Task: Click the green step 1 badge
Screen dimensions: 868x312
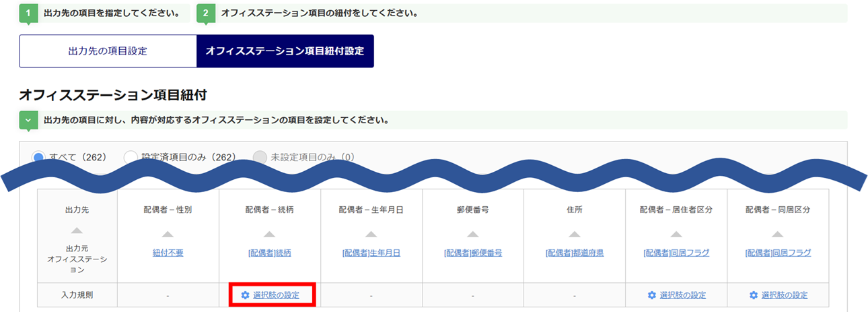Action: pos(28,13)
